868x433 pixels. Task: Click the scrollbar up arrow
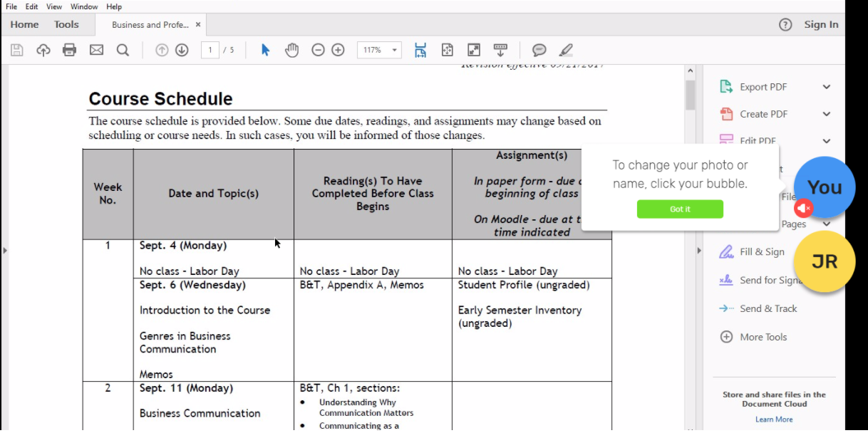pyautogui.click(x=690, y=71)
